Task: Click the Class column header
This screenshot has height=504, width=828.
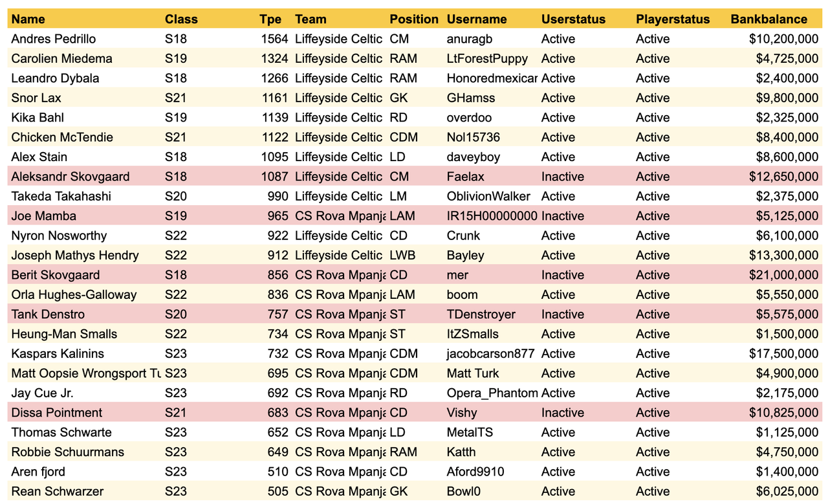Action: 181,19
